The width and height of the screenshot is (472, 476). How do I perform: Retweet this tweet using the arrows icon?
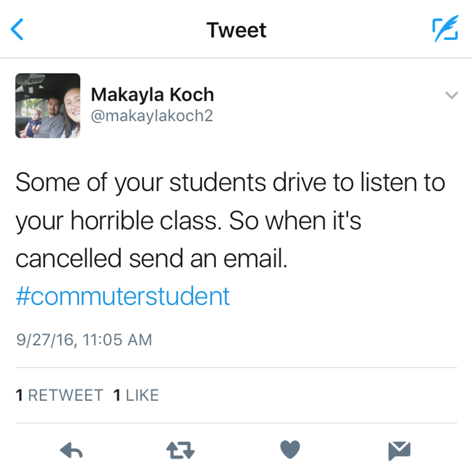click(180, 450)
